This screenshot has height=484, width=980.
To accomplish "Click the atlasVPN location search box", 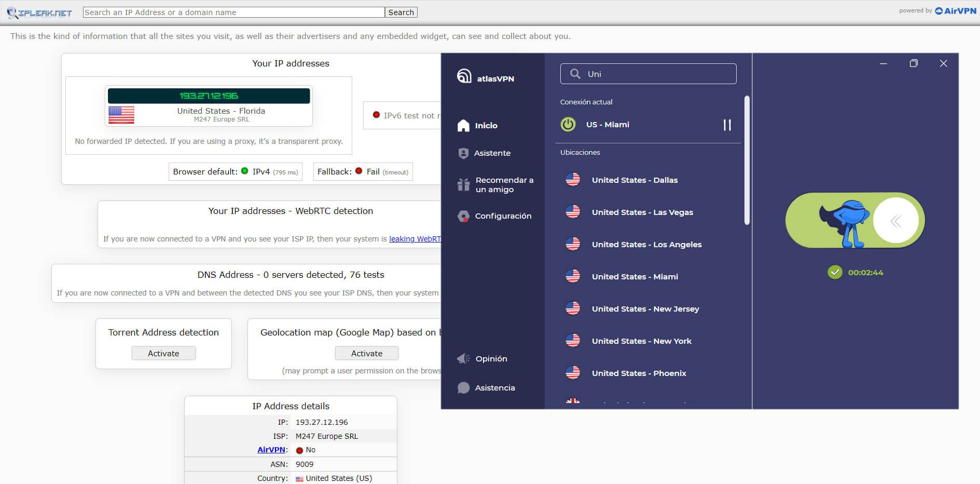I will (648, 74).
